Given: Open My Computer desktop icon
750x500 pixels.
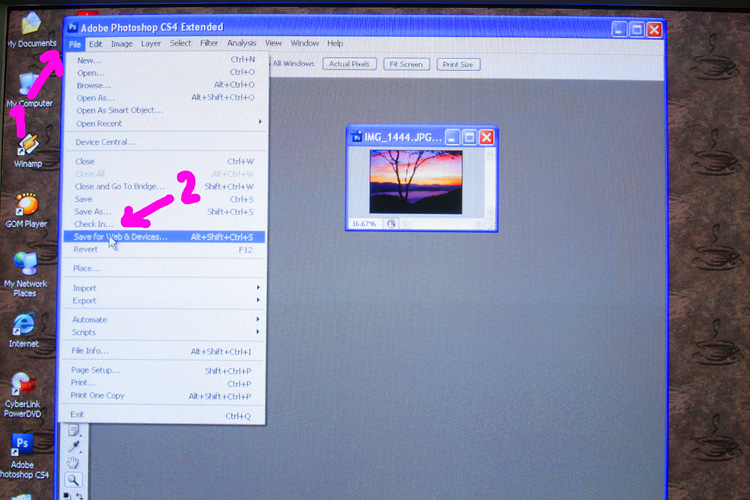Looking at the screenshot, I should coord(30,89).
